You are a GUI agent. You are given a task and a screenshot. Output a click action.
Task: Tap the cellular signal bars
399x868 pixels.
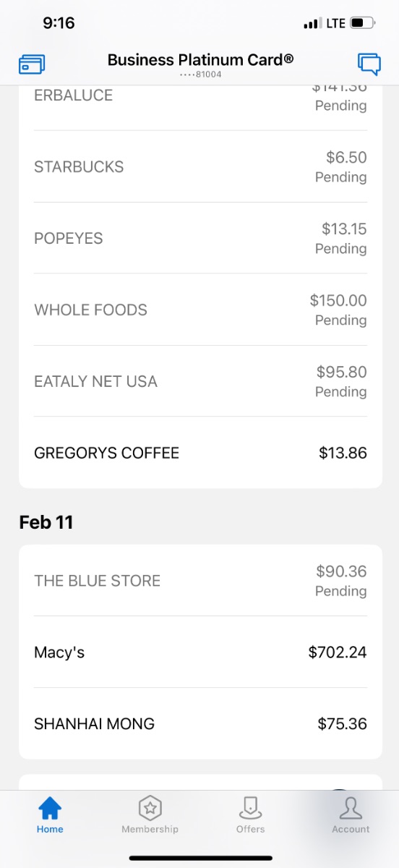pyautogui.click(x=312, y=24)
